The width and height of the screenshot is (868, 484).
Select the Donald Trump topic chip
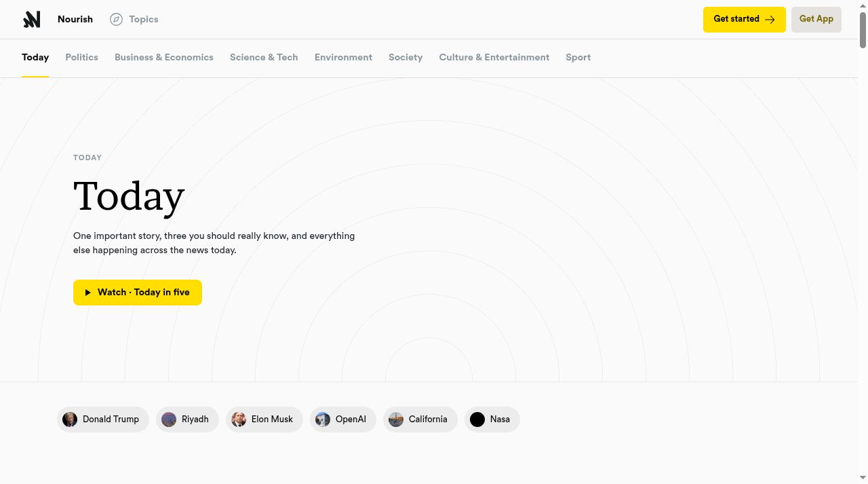coord(103,420)
